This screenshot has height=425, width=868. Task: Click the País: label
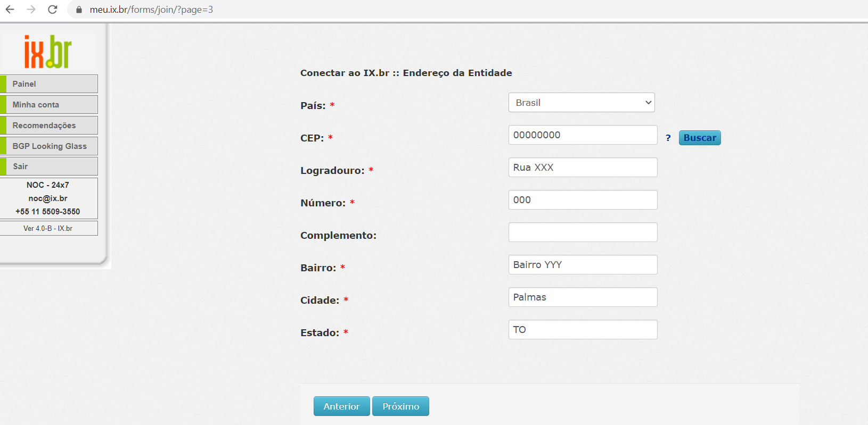(x=313, y=106)
